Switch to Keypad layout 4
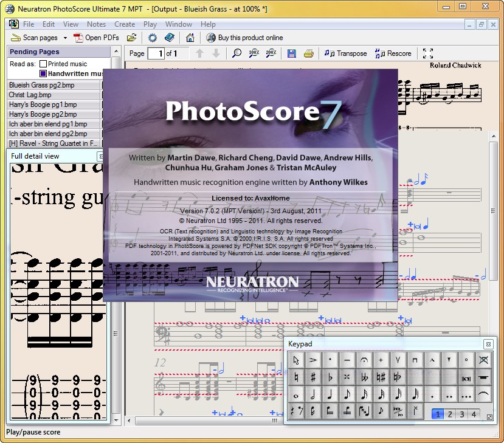 (x=474, y=414)
